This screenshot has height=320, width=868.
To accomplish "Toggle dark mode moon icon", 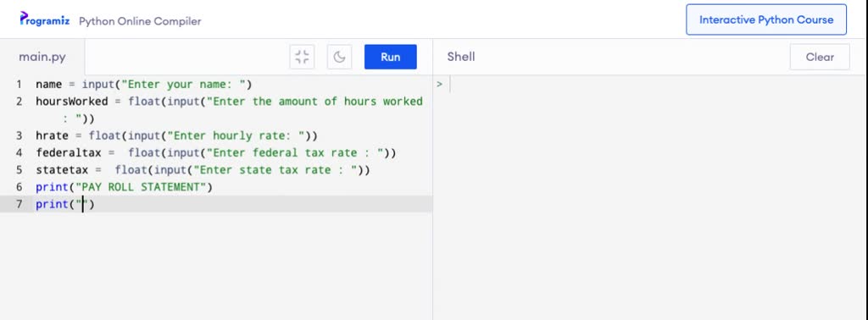I will [339, 57].
